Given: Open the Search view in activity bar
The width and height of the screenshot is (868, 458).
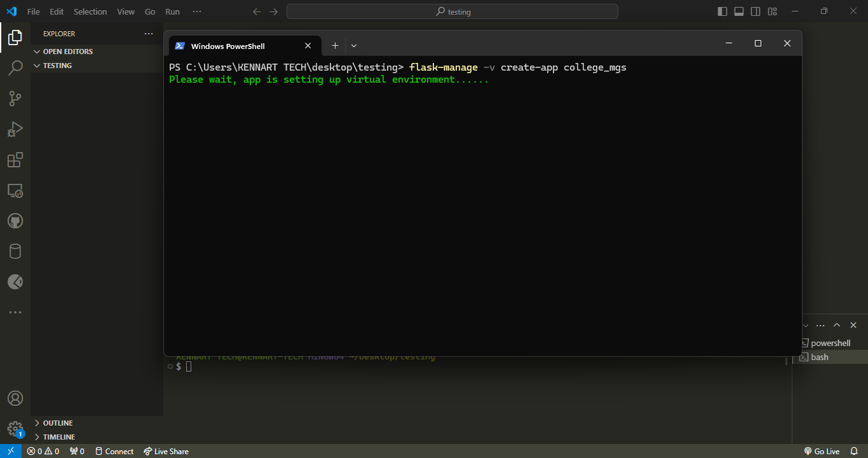Looking at the screenshot, I should (15, 68).
